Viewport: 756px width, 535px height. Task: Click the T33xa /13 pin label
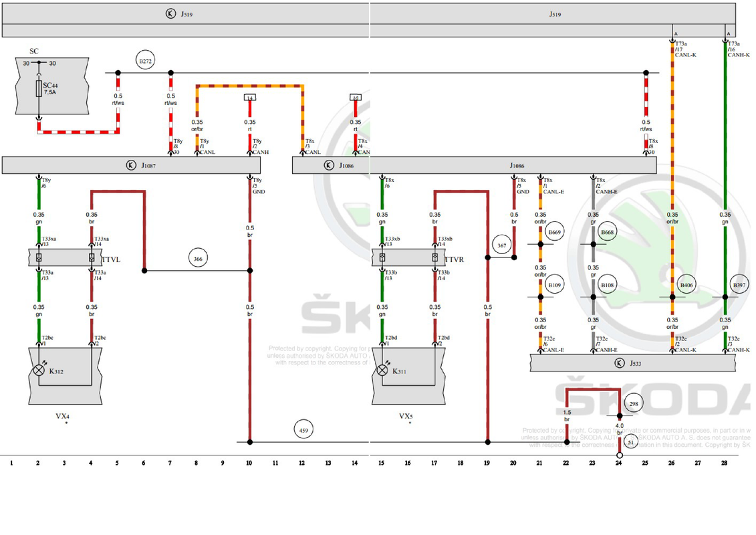tap(49, 241)
